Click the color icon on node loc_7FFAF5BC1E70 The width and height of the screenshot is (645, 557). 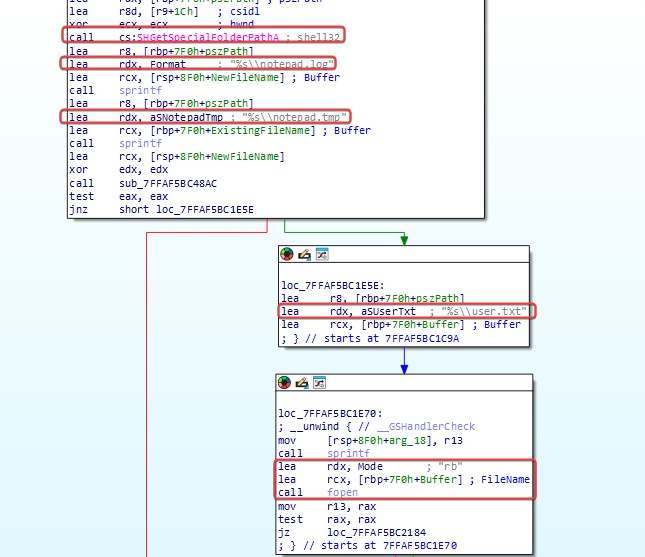(x=284, y=383)
